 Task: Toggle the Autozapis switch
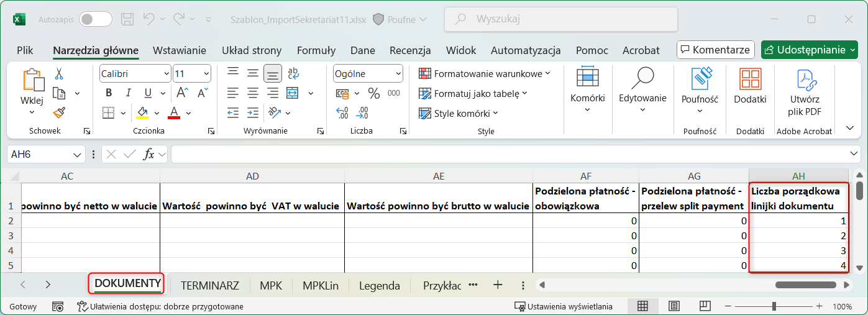94,19
